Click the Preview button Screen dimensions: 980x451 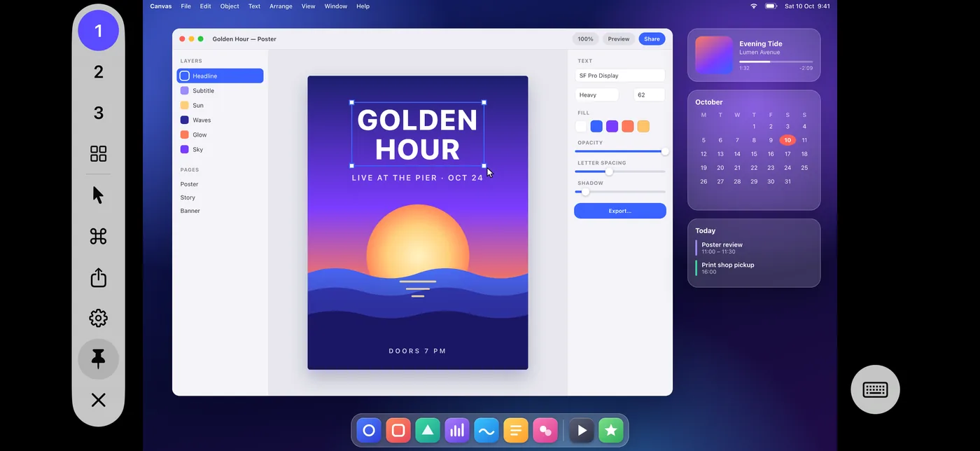coord(618,39)
